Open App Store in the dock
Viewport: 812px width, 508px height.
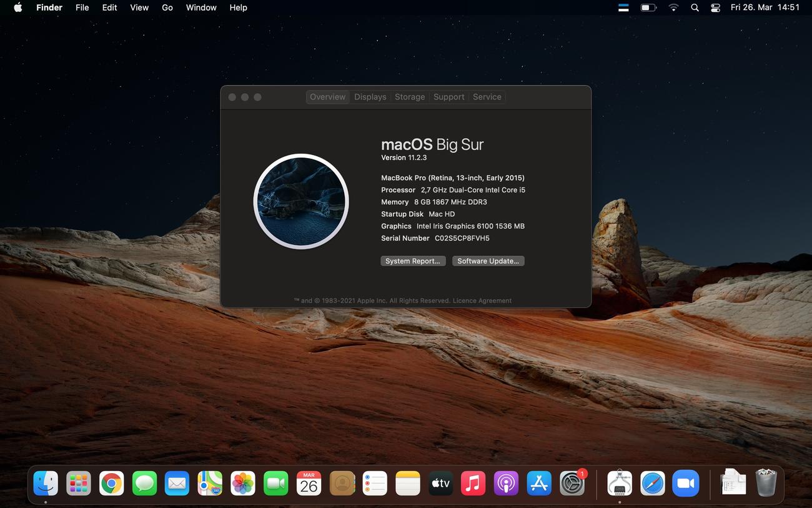tap(539, 483)
